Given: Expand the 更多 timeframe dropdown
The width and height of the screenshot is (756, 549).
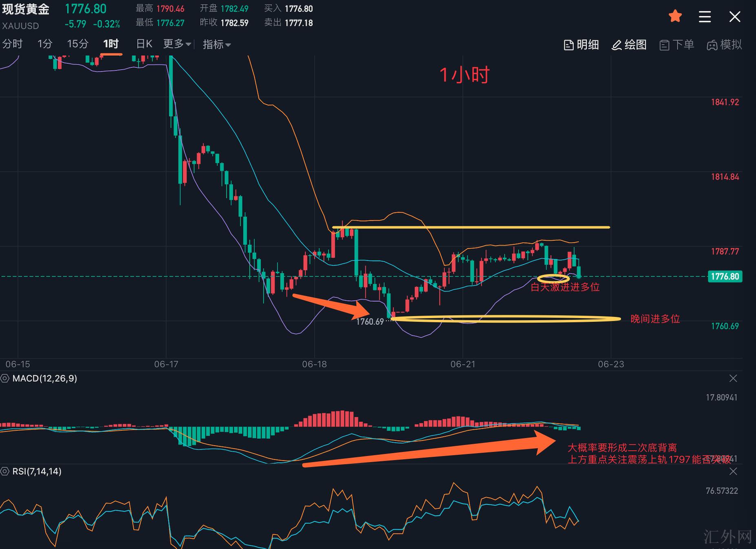Looking at the screenshot, I should click(177, 44).
